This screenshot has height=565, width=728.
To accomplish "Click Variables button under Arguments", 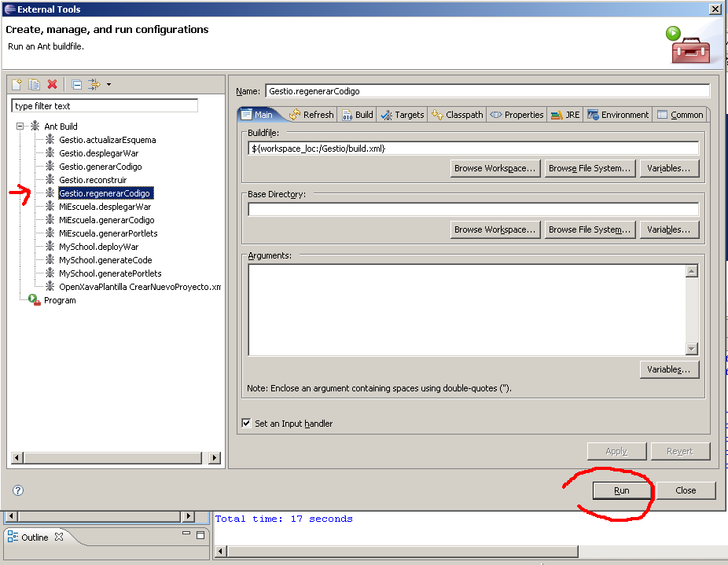I will click(x=669, y=369).
